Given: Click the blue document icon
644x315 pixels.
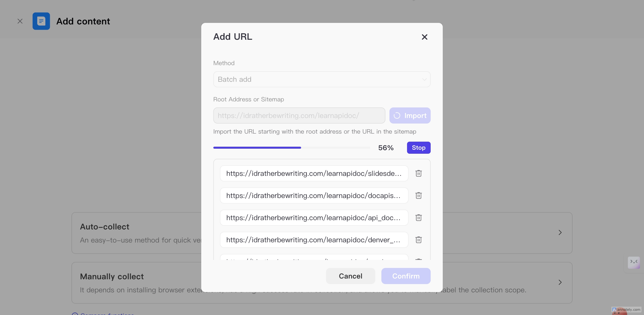Looking at the screenshot, I should [x=41, y=21].
